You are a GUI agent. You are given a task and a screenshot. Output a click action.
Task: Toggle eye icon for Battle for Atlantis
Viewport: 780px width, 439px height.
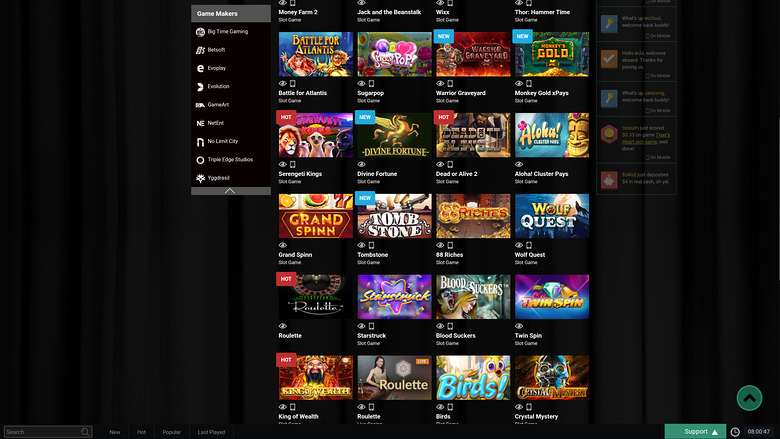click(x=283, y=84)
